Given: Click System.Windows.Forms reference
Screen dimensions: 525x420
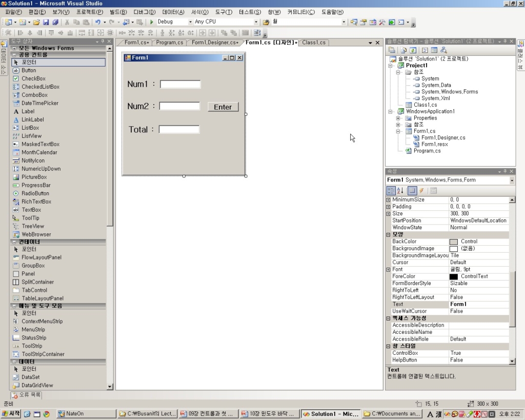Looking at the screenshot, I should (x=449, y=92).
